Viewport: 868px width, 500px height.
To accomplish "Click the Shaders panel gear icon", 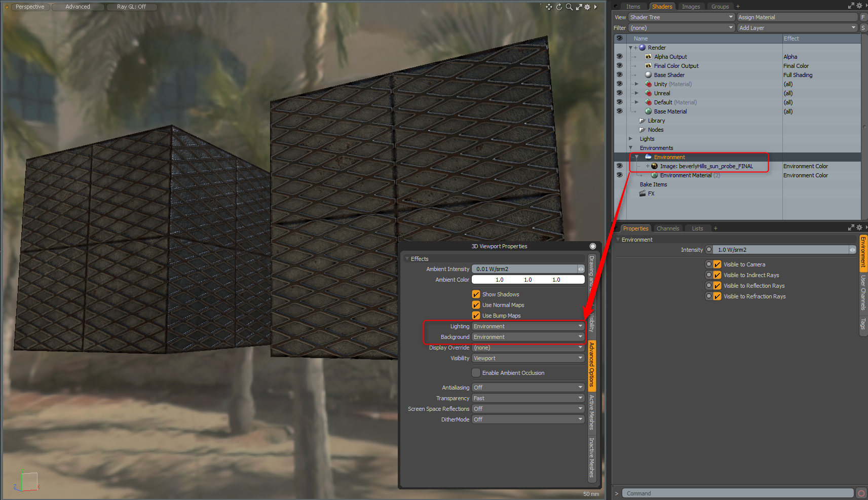I will (859, 6).
